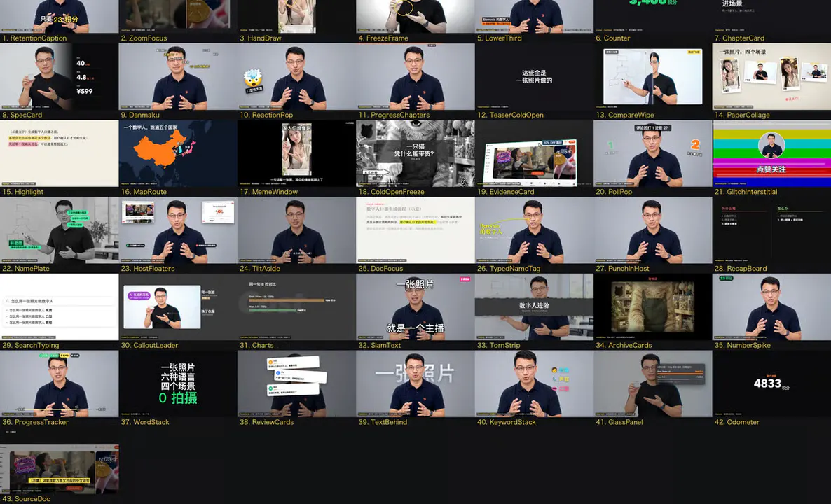The image size is (831, 504).
Task: Open the Charts thumbnail
Action: (297, 307)
